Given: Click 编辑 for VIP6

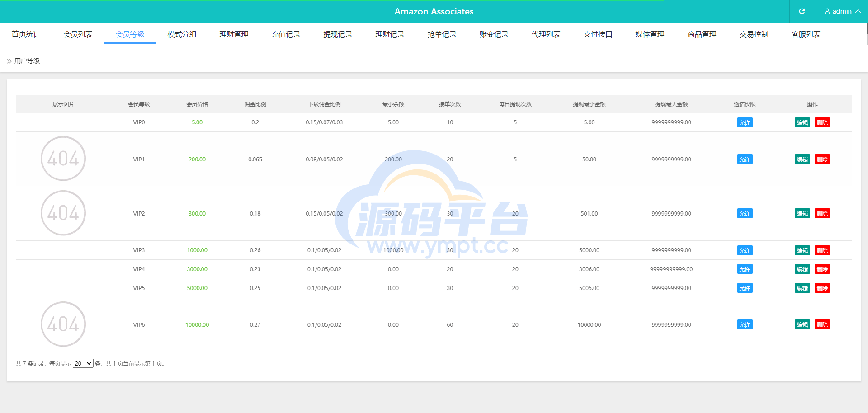Looking at the screenshot, I should (802, 324).
